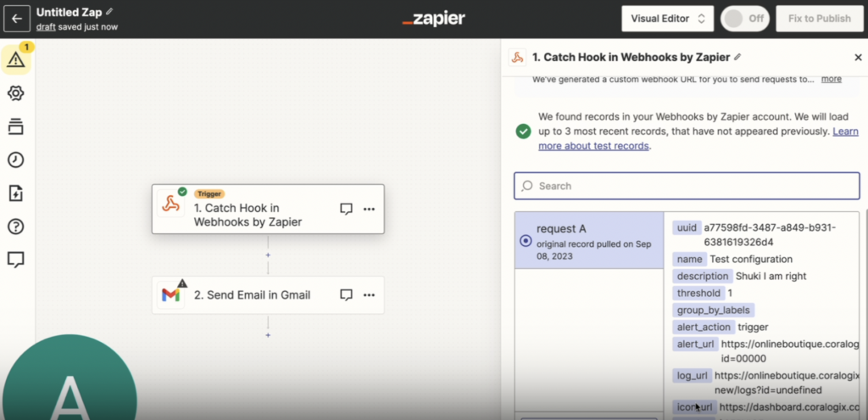Click the round A avatar
Screen dimensions: 868x420
(70, 377)
